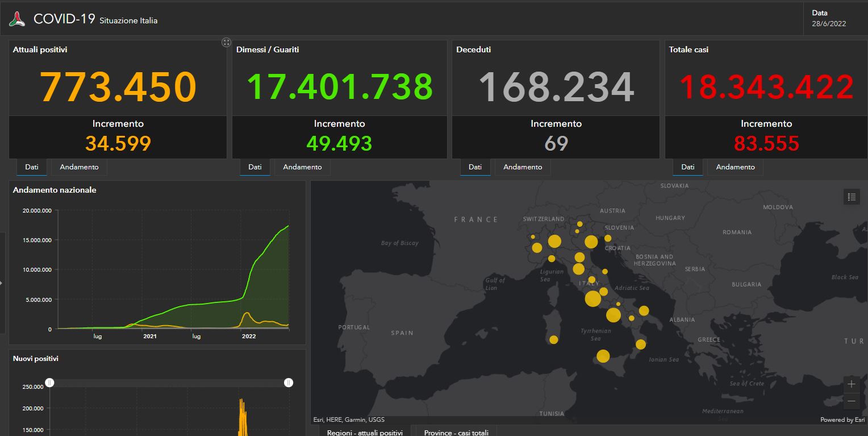Click right handle of Nuovi positivi range slider
The image size is (868, 436).
click(289, 383)
